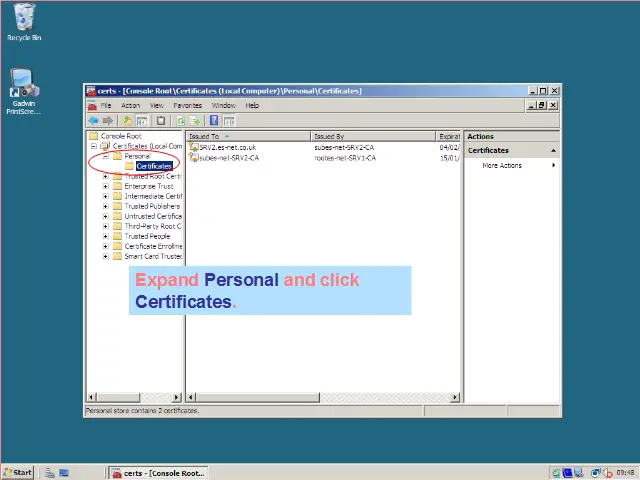Select the subes-net-SRV2-CA certificate row

coord(228,157)
